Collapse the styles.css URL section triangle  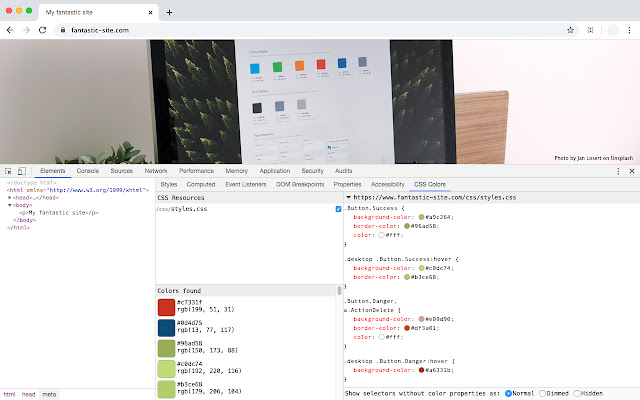[349, 197]
